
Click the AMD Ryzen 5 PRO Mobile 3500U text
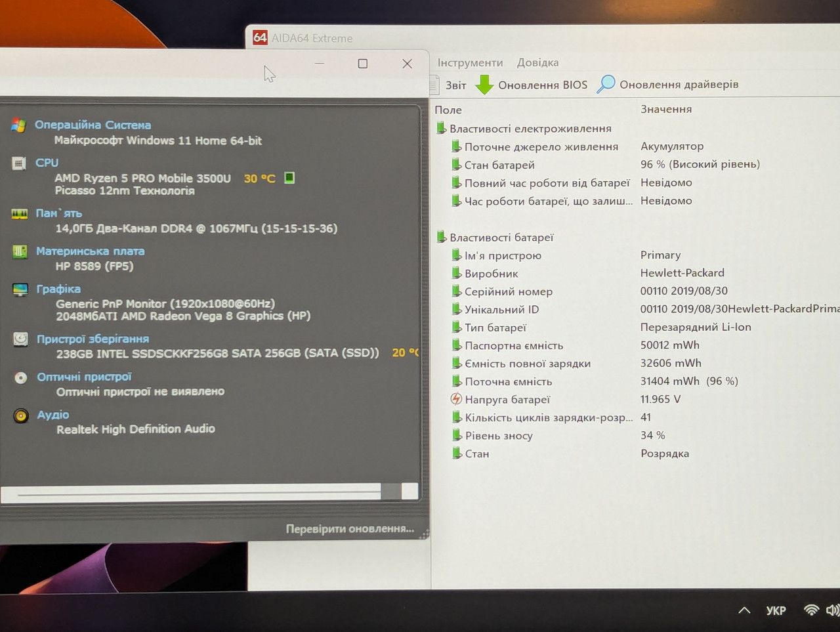point(142,179)
